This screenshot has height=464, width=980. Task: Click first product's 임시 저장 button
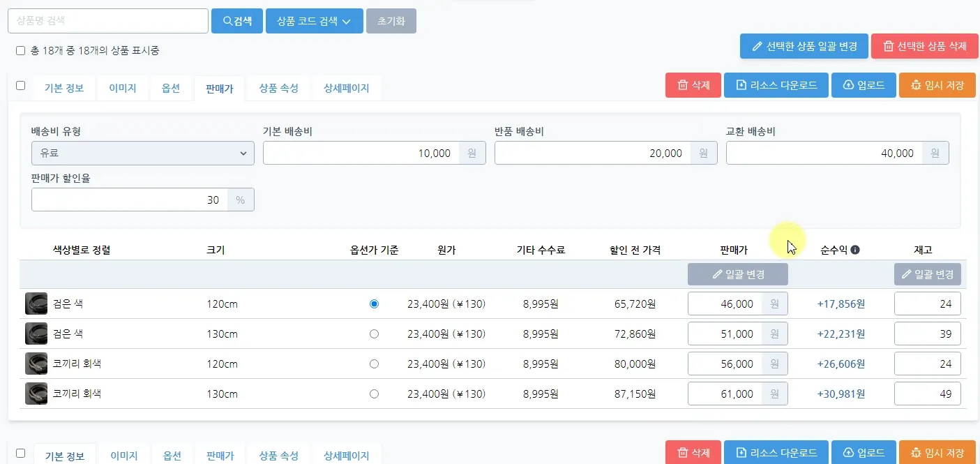(x=937, y=85)
